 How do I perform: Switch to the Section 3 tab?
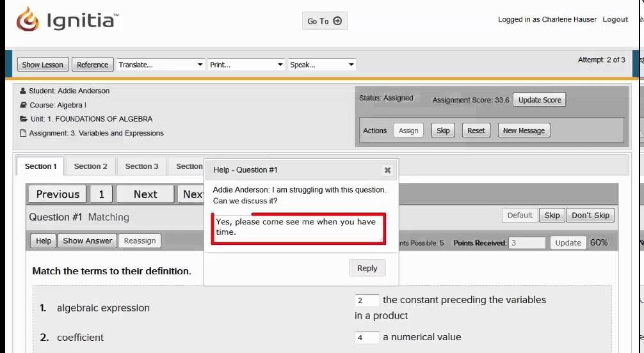coord(141,166)
